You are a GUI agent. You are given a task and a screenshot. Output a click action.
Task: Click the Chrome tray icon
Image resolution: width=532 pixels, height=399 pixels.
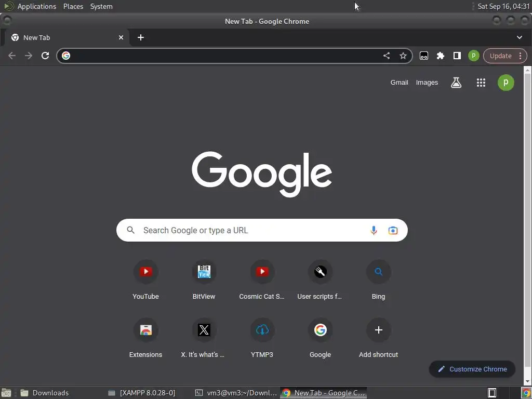click(x=526, y=393)
